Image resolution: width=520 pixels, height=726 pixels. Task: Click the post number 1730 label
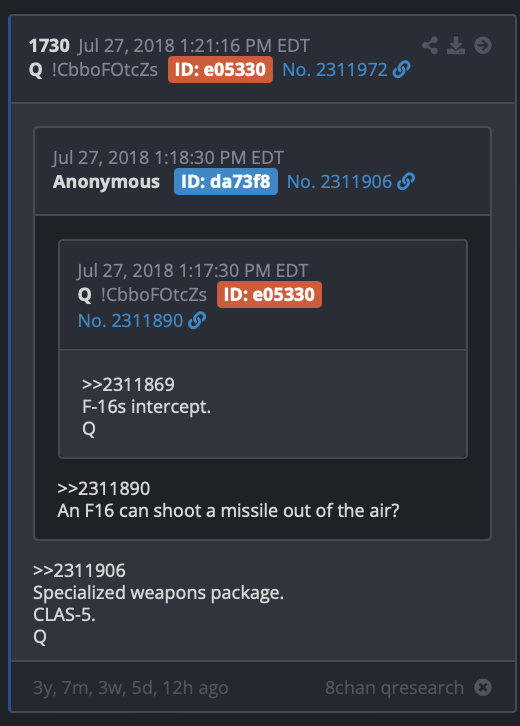[49, 46]
